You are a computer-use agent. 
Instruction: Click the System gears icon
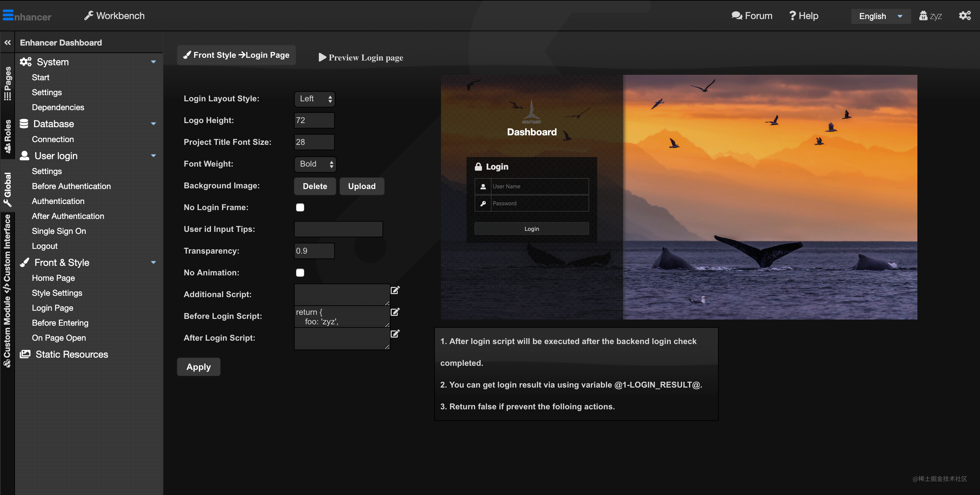pyautogui.click(x=26, y=62)
